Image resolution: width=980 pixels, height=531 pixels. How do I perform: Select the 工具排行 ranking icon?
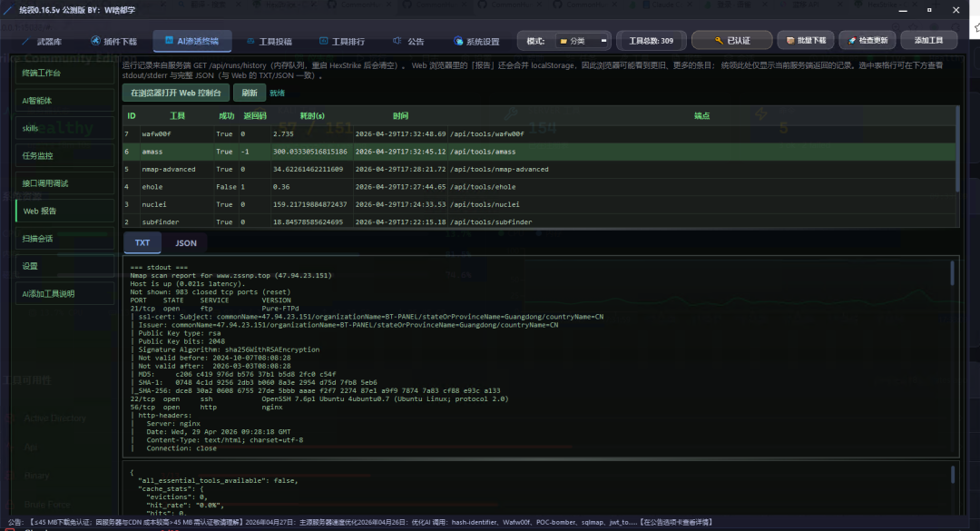point(323,41)
